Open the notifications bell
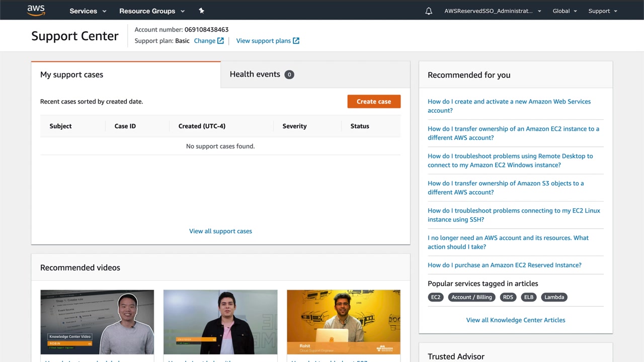Image resolution: width=644 pixels, height=362 pixels. (x=429, y=11)
